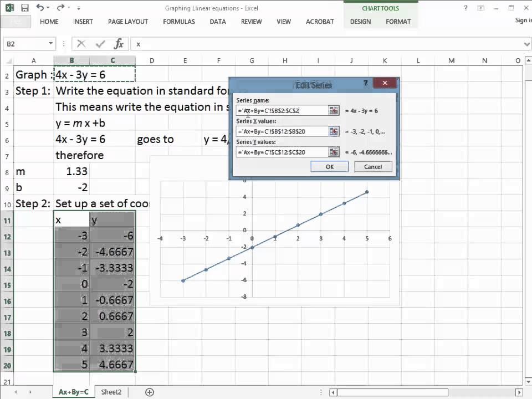The width and height of the screenshot is (532, 399).
Task: Select column M header
Action: [451, 61]
